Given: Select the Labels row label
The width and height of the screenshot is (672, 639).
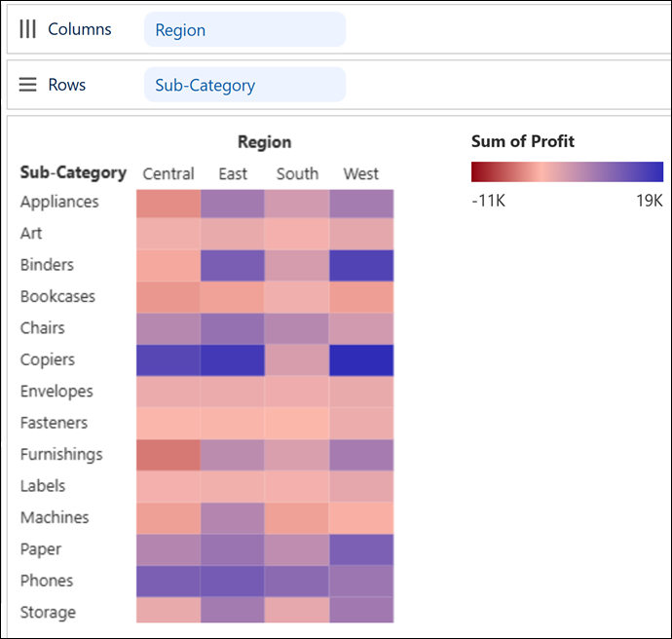Looking at the screenshot, I should click(x=43, y=486).
